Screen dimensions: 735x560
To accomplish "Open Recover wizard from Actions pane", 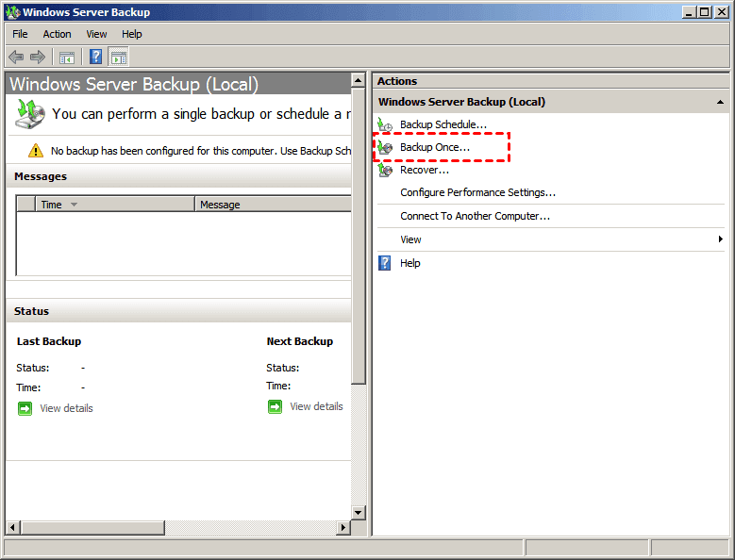I will point(425,170).
